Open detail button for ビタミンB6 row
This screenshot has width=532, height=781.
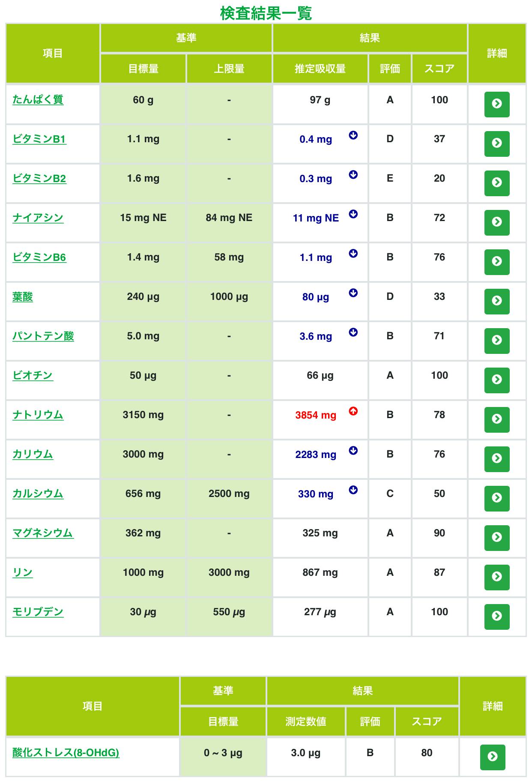(x=497, y=262)
